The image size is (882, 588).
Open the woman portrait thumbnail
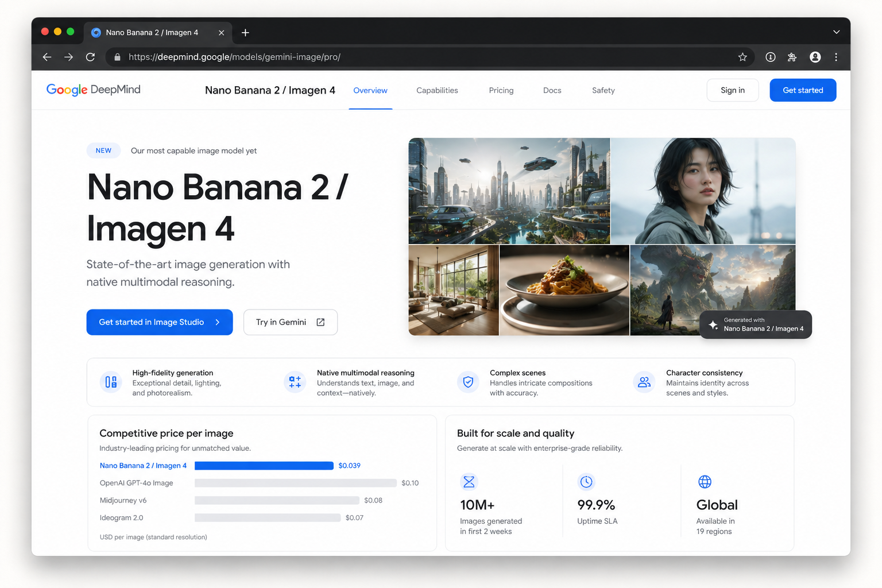(x=703, y=191)
